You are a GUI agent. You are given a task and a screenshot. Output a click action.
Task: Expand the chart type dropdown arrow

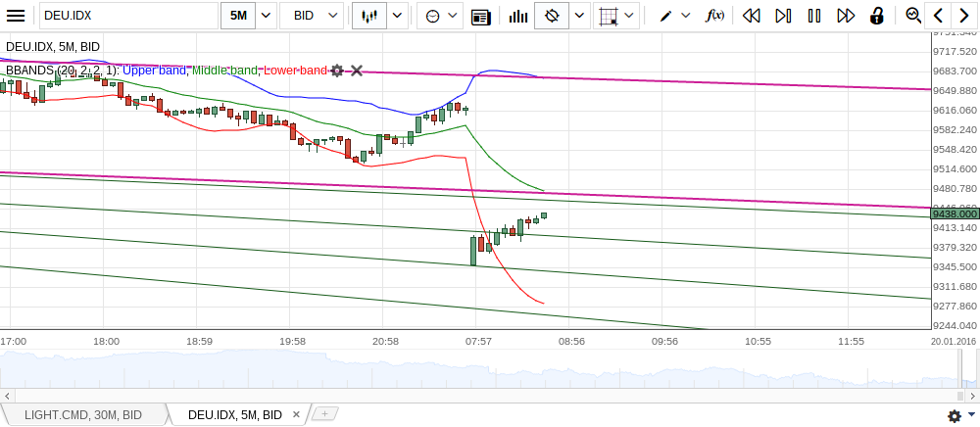397,16
